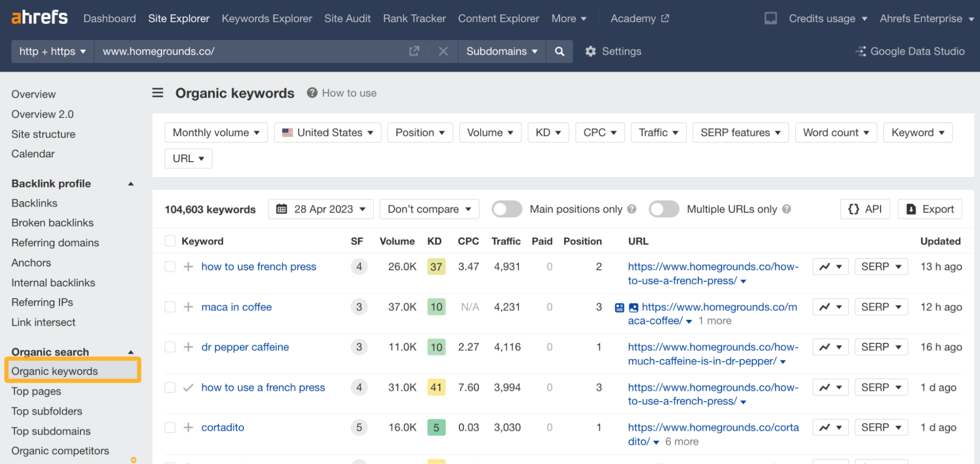980x464 pixels.
Task: Click the calendar icon beside 28 Apr 2023
Action: (282, 209)
